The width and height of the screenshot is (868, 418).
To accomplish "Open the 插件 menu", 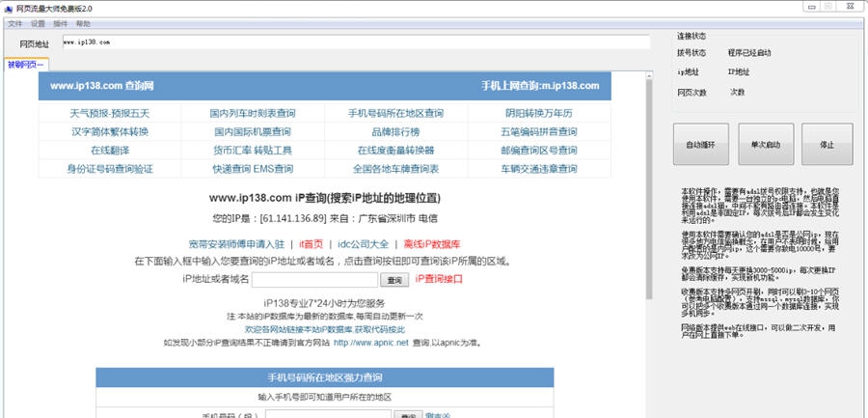I will click(x=61, y=23).
